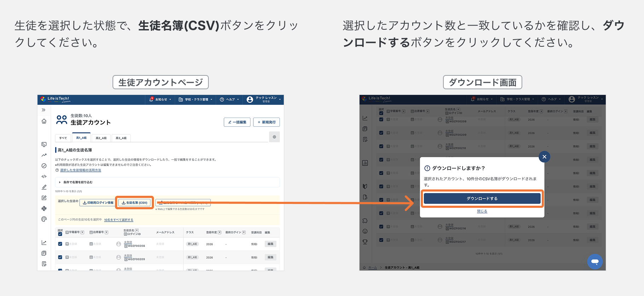Click the shield-shaped icon in download screen sidebar
The height and width of the screenshot is (296, 644).
point(365,186)
